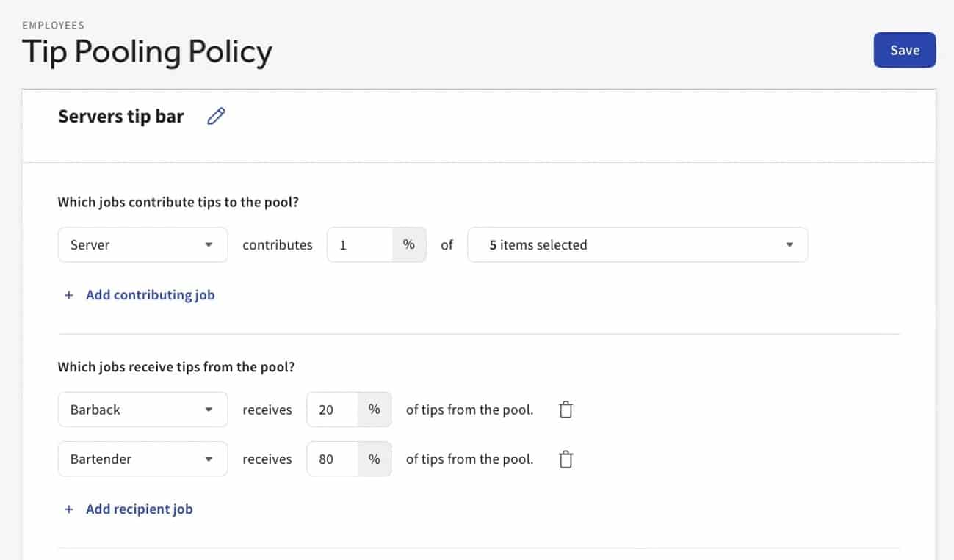Screen dimensions: 954x560
Task: Click the percent symbol beside Barback's 20
Action: coord(375,410)
